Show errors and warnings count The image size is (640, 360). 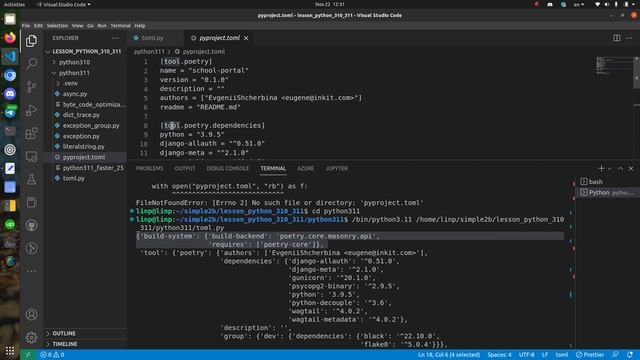52,355
